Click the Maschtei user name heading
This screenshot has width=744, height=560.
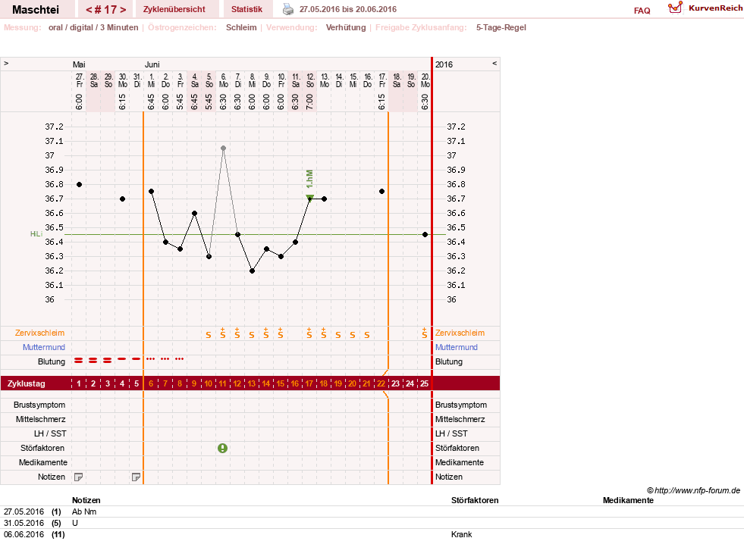(36, 10)
